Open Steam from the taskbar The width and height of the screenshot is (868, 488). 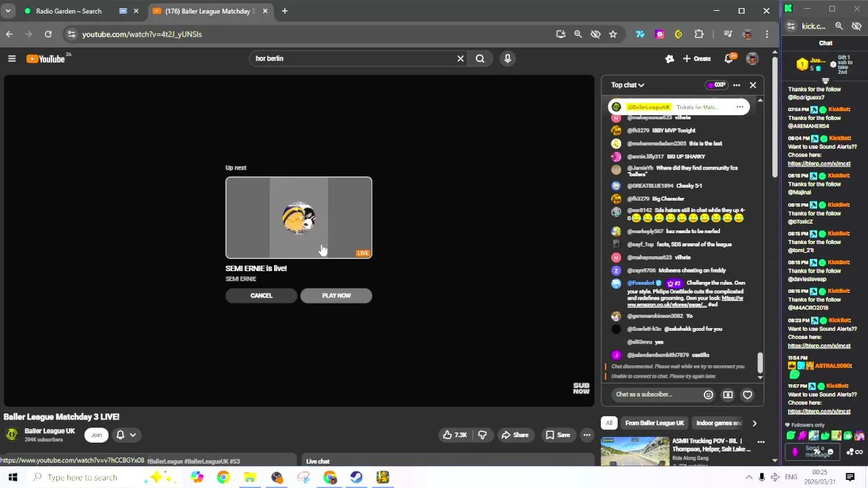click(x=356, y=477)
